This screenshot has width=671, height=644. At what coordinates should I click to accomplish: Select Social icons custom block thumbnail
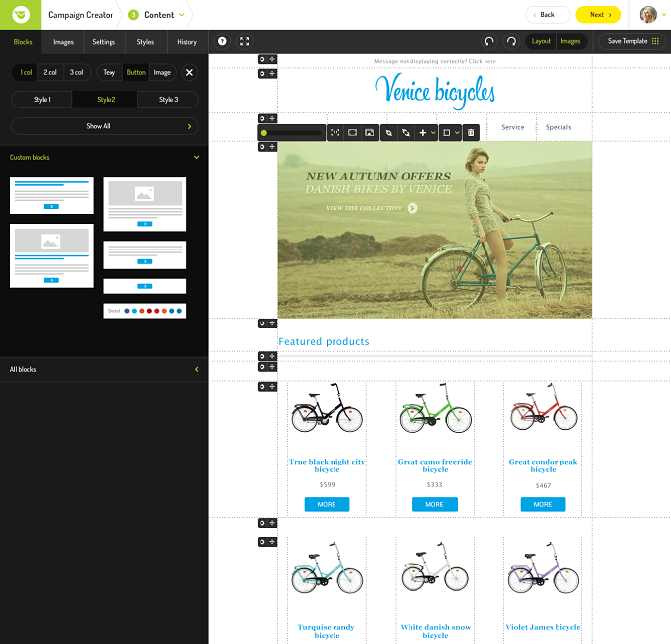[145, 311]
